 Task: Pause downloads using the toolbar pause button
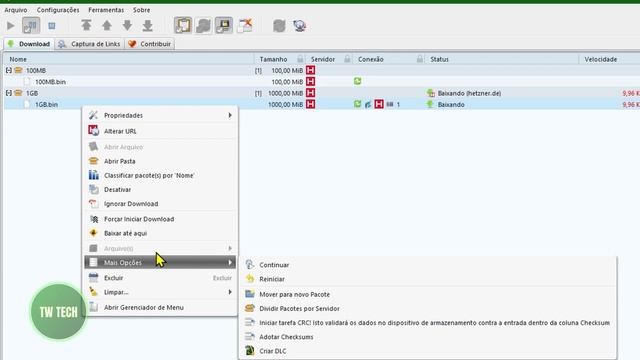[31, 26]
